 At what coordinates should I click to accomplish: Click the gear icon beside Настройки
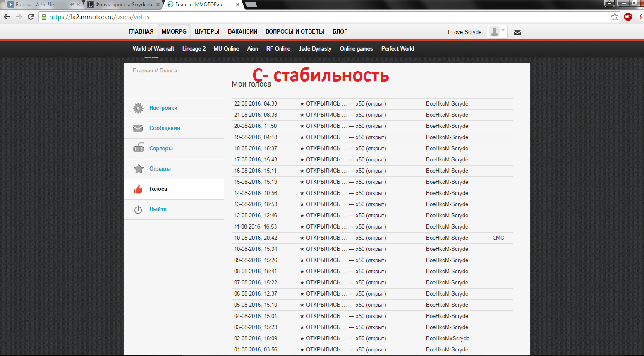tap(138, 108)
